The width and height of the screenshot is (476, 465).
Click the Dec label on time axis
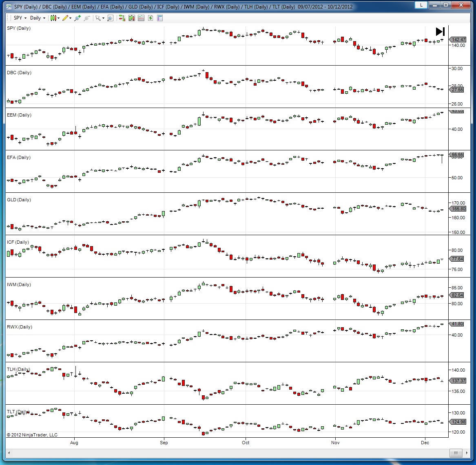[x=425, y=443]
